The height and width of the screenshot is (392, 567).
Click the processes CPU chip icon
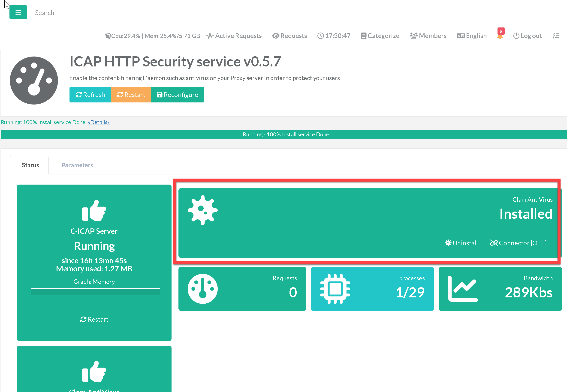335,289
